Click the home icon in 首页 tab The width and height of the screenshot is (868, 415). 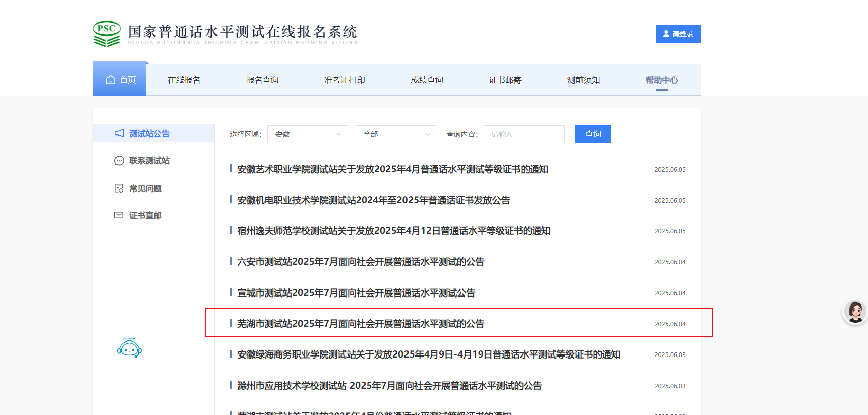pos(111,80)
